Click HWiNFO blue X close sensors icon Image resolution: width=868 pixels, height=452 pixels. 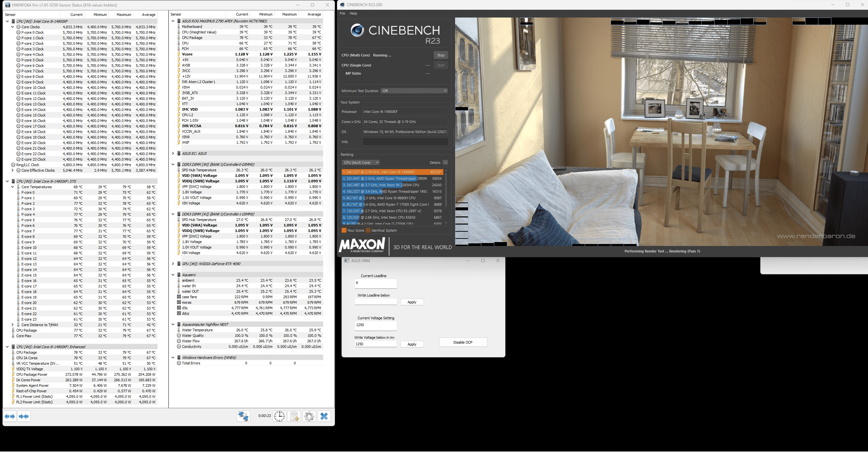point(324,416)
